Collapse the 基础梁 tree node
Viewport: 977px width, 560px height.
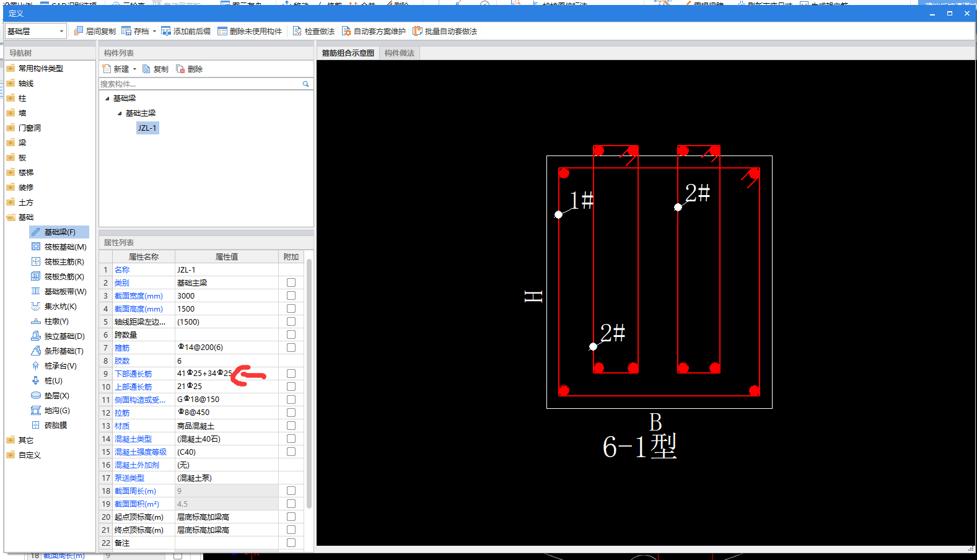107,98
